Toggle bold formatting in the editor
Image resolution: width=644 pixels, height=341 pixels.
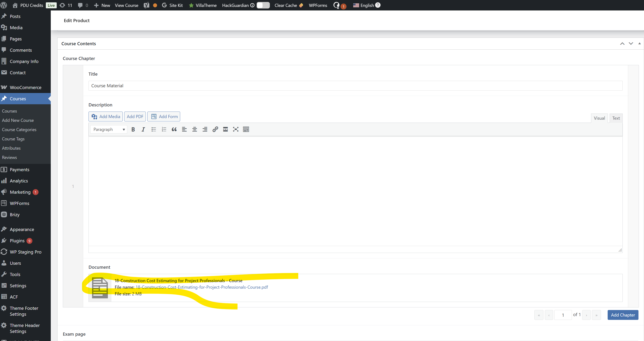[x=133, y=129]
